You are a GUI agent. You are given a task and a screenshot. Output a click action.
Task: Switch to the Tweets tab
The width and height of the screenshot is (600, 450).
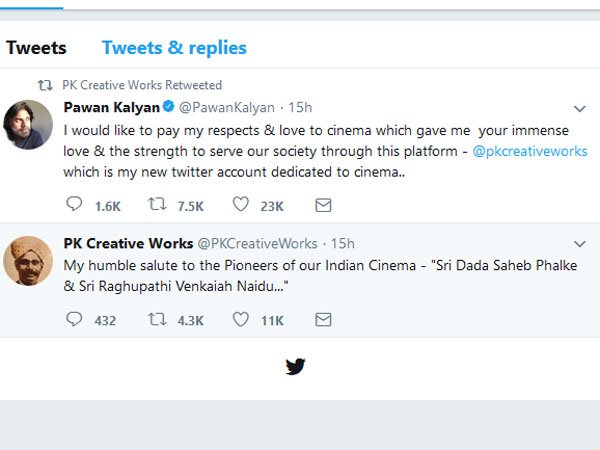pyautogui.click(x=36, y=47)
